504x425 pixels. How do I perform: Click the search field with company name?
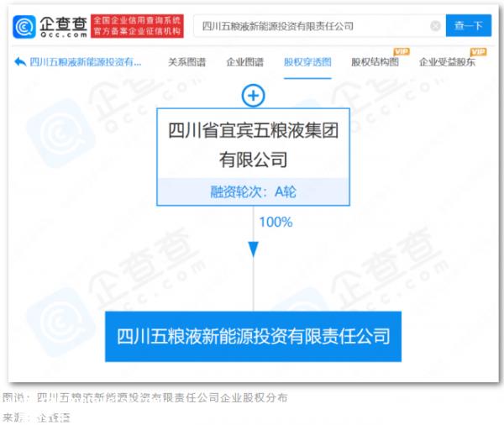319,26
